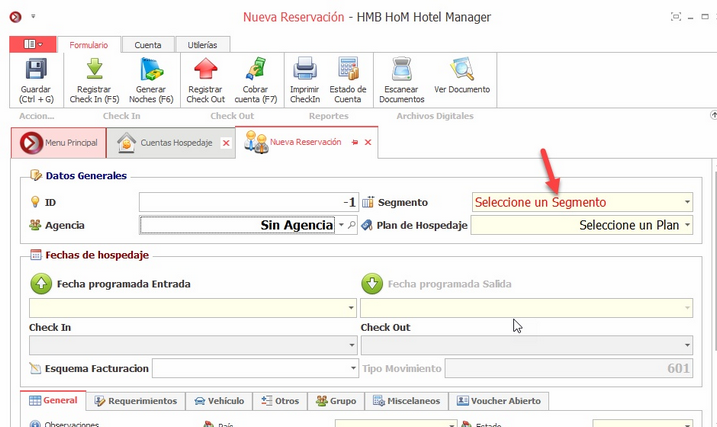Click Guardar save icon

[36, 71]
